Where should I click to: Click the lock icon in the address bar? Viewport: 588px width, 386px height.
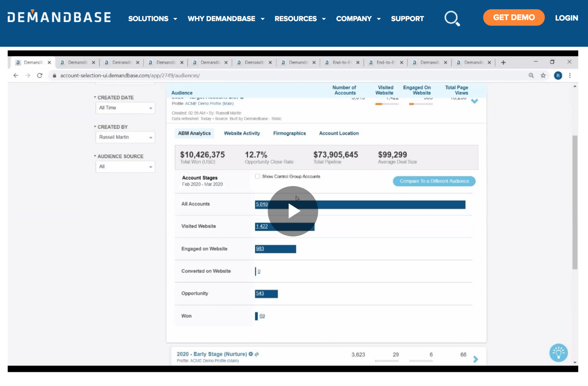(x=54, y=76)
